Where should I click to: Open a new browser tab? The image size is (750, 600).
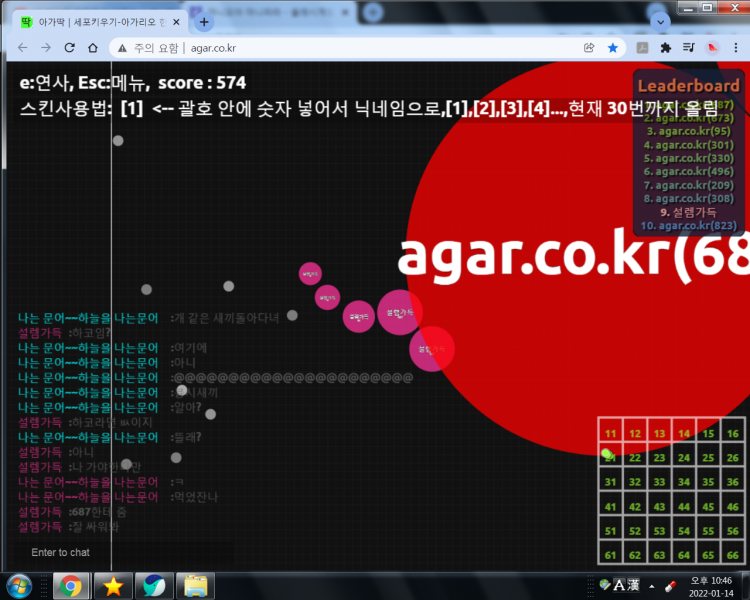click(204, 22)
